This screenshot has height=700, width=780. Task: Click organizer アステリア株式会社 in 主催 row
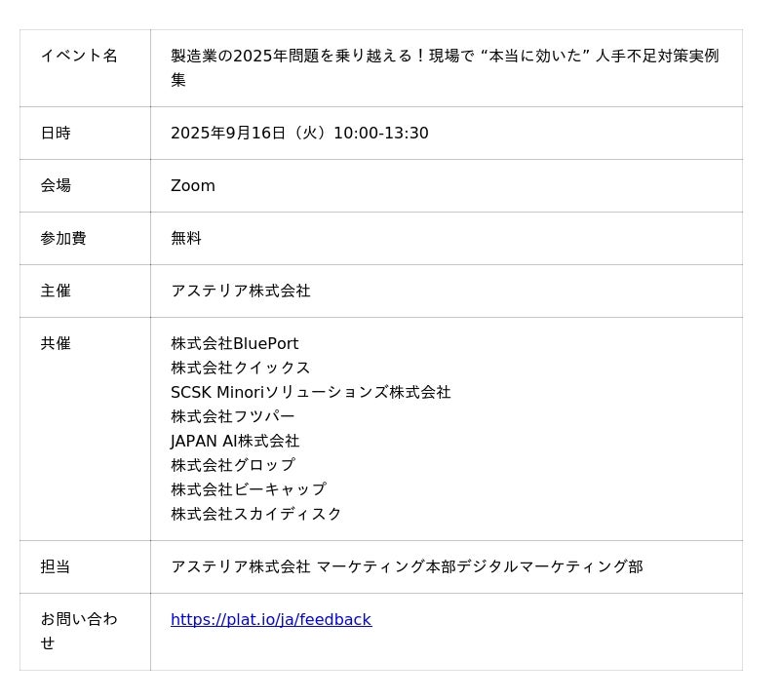pos(241,291)
